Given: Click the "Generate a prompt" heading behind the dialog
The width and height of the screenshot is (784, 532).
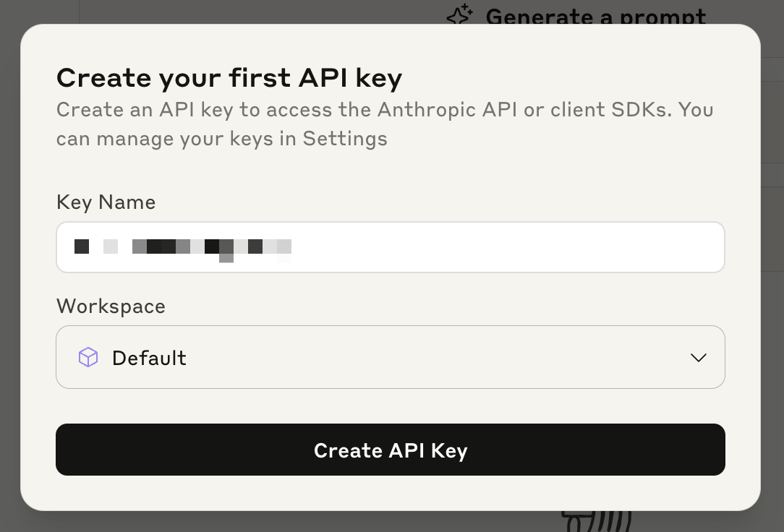Looking at the screenshot, I should click(x=595, y=15).
